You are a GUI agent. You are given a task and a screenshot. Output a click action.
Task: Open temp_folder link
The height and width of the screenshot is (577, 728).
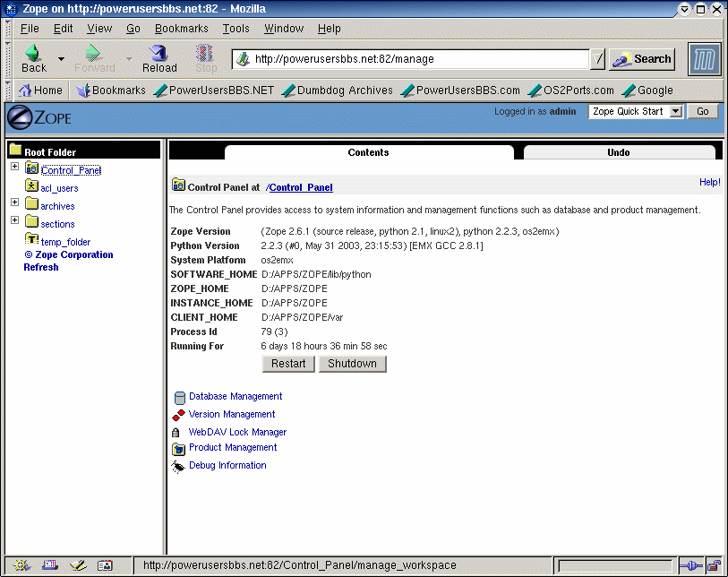click(65, 242)
